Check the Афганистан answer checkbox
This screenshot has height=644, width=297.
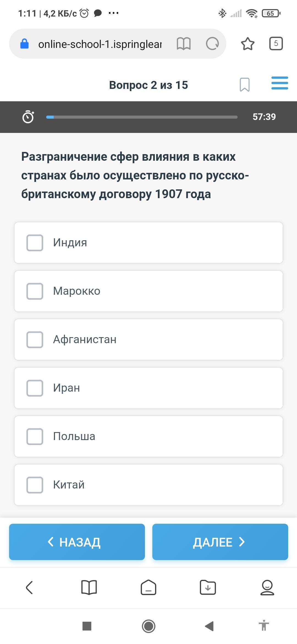tap(35, 340)
